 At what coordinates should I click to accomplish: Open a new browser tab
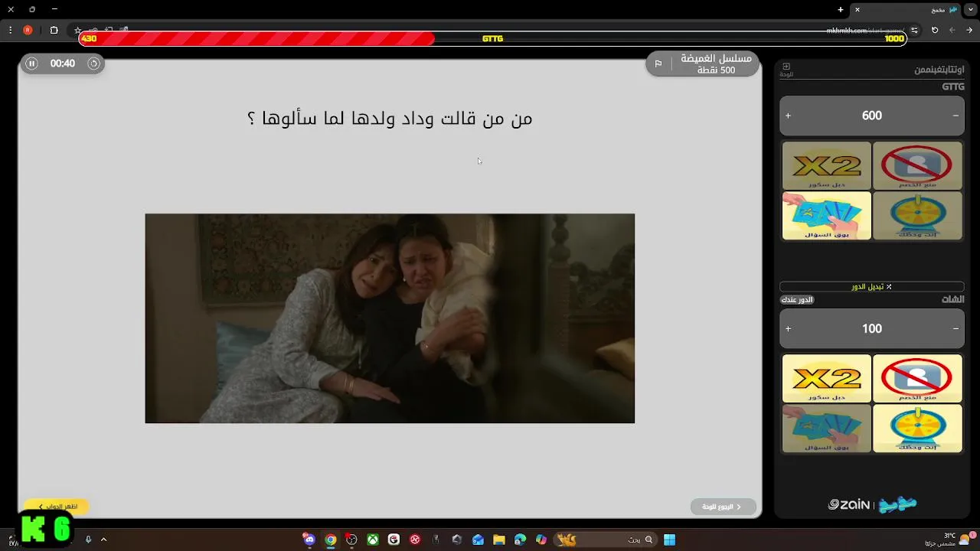(841, 9)
